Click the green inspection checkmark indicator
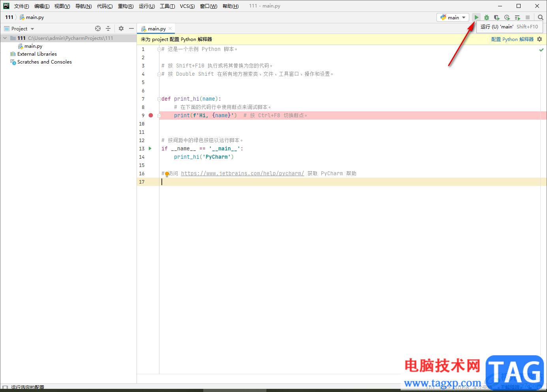The height and width of the screenshot is (392, 547). coord(541,50)
